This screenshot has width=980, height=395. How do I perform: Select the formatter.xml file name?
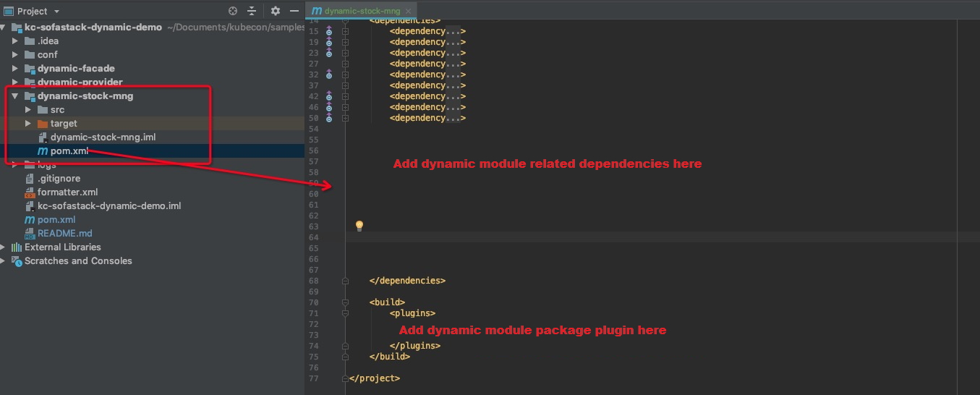coord(67,192)
